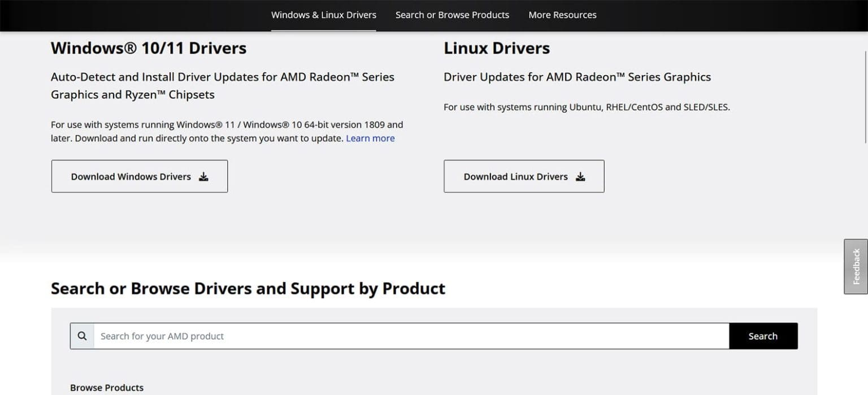868x395 pixels.
Task: Open the 'Windows & Linux Drivers' tab
Action: (x=323, y=15)
